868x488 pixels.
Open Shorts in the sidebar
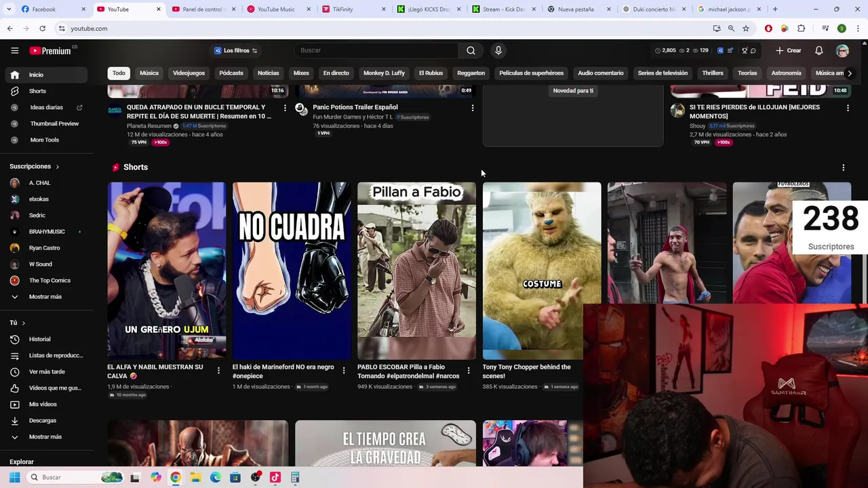pyautogui.click(x=47, y=91)
